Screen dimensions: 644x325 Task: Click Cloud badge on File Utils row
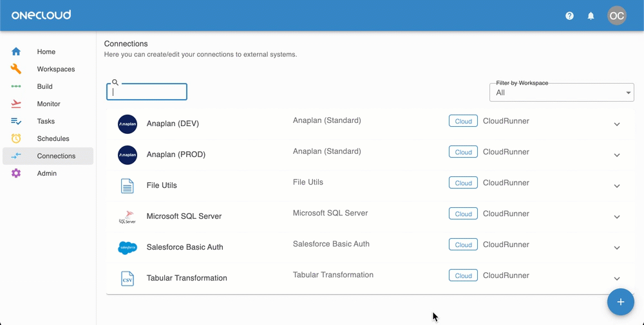coord(463,183)
